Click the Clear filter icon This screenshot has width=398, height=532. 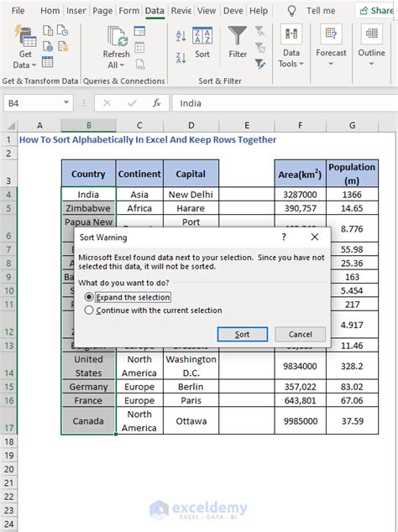click(x=260, y=32)
